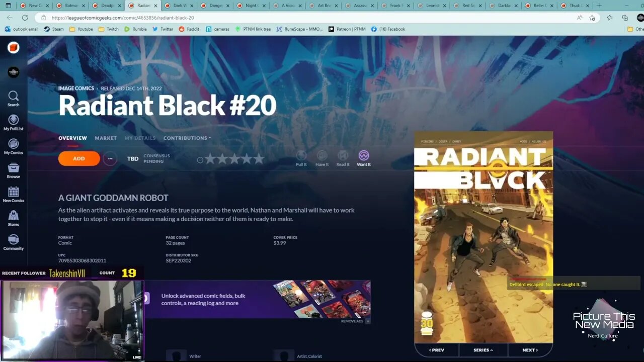Open the Patreon PTNM bookmark
Viewport: 644px width, 362px height.
click(347, 29)
